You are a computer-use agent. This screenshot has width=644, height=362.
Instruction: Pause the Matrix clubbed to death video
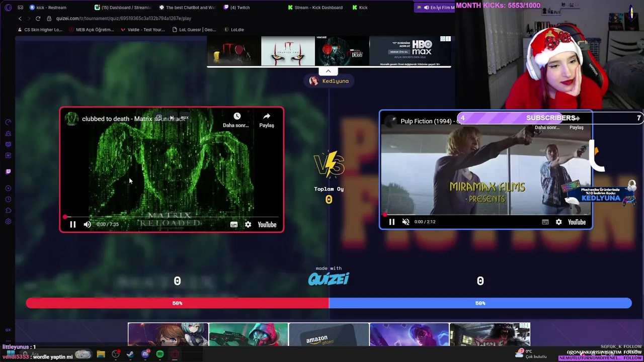(x=72, y=225)
